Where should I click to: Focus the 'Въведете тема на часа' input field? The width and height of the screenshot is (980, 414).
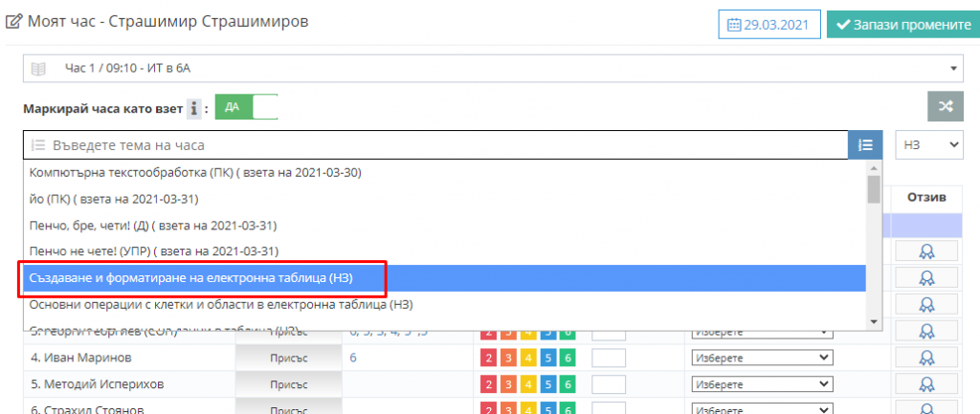tap(435, 145)
